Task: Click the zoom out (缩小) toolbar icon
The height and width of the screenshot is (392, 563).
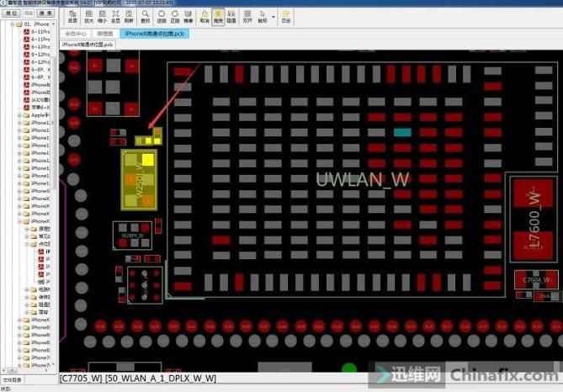Action: pyautogui.click(x=102, y=15)
